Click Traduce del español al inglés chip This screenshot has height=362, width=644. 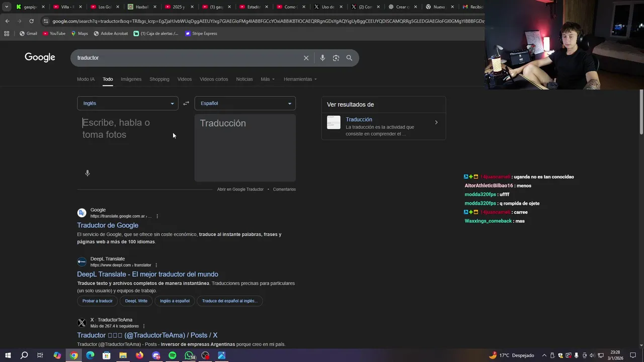[229, 301]
